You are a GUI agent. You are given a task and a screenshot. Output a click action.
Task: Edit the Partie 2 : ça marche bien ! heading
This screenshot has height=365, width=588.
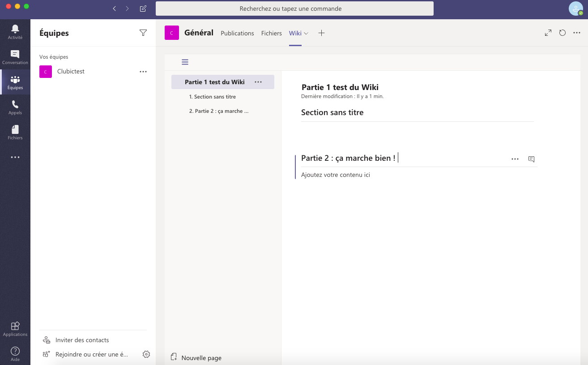pyautogui.click(x=348, y=158)
